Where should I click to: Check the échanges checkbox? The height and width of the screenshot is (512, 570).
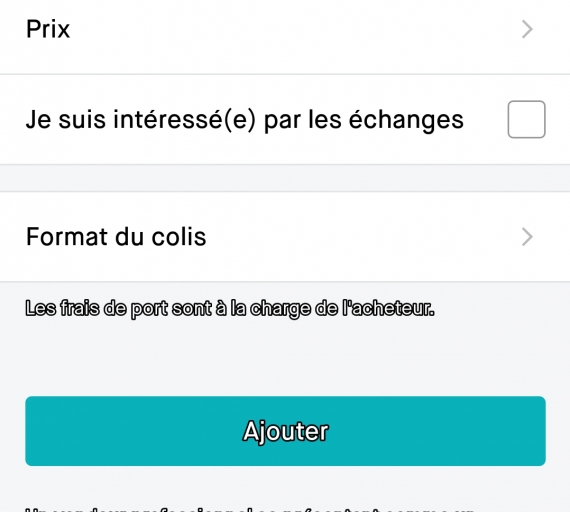pyautogui.click(x=526, y=119)
